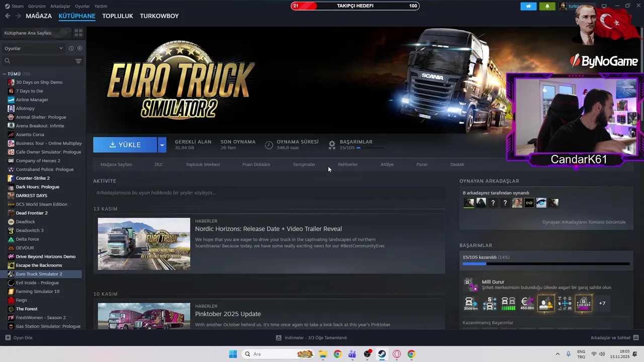Viewport: 644px width, 362px height.
Task: Open the Windows Start menu
Action: click(233, 354)
